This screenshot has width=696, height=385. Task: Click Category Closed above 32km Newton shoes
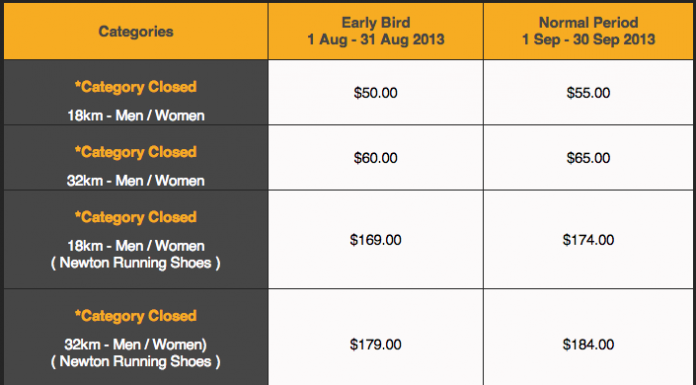(x=136, y=316)
